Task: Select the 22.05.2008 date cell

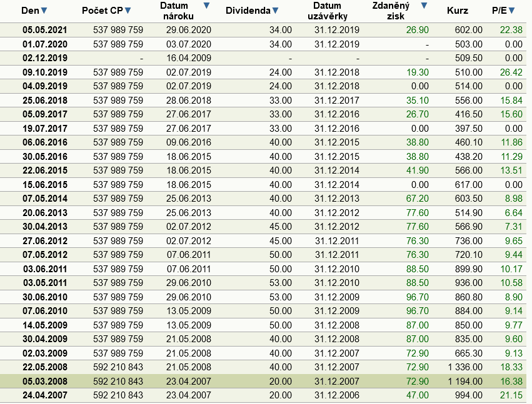Action: 44,367
